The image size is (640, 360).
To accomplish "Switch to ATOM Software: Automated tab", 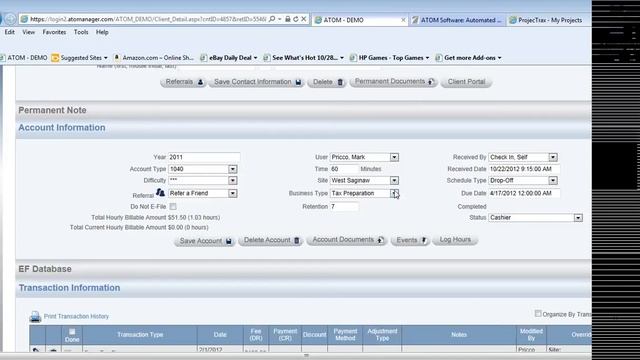I will click(x=457, y=20).
